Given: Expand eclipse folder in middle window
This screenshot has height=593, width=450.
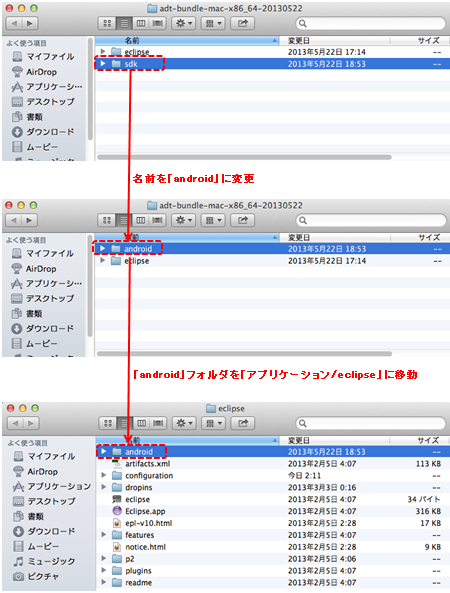Looking at the screenshot, I should click(x=103, y=261).
